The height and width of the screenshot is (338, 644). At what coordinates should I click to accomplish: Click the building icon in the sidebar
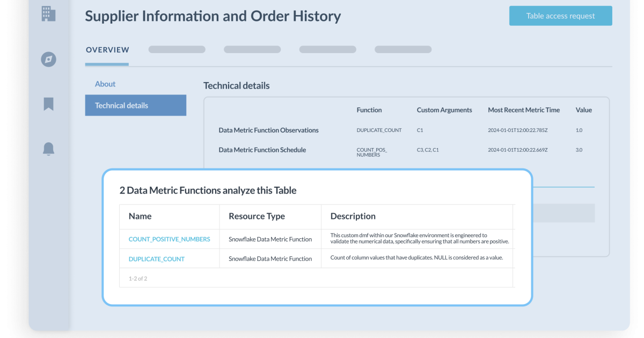point(49,13)
